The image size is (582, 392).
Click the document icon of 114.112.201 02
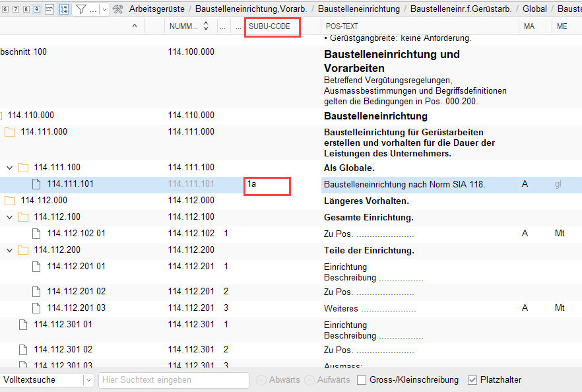[x=36, y=292]
